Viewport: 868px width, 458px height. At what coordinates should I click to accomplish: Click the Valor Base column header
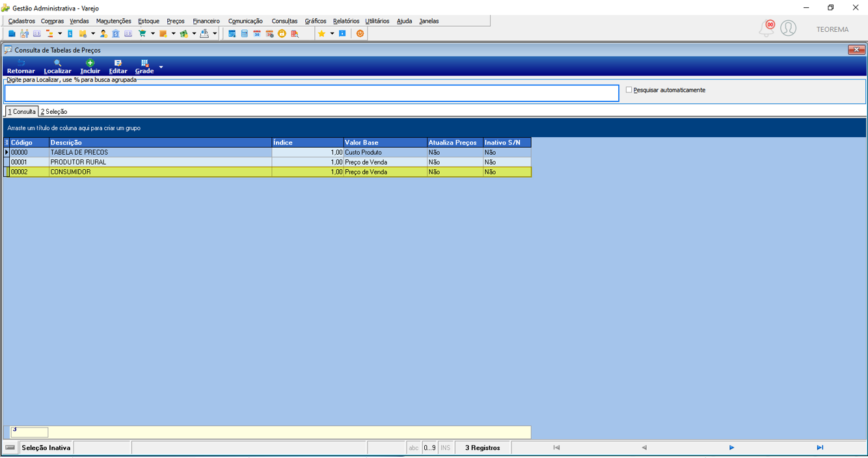click(x=385, y=142)
